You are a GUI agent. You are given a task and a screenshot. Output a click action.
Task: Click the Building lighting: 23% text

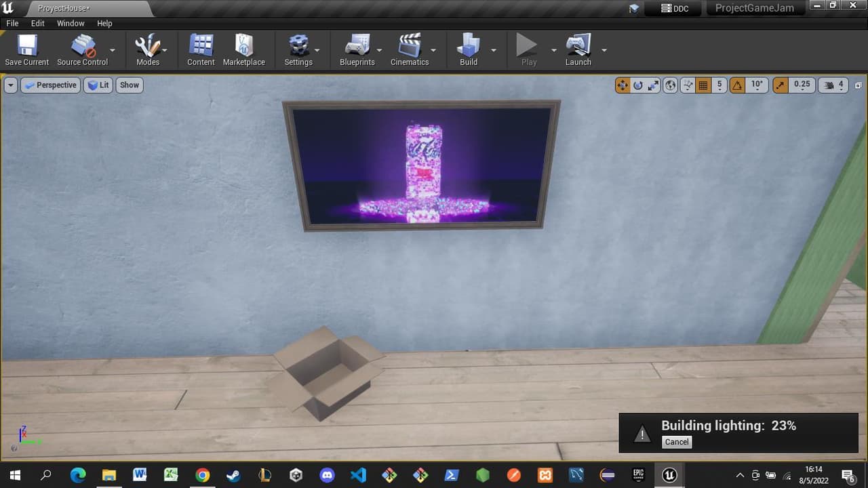pos(728,426)
